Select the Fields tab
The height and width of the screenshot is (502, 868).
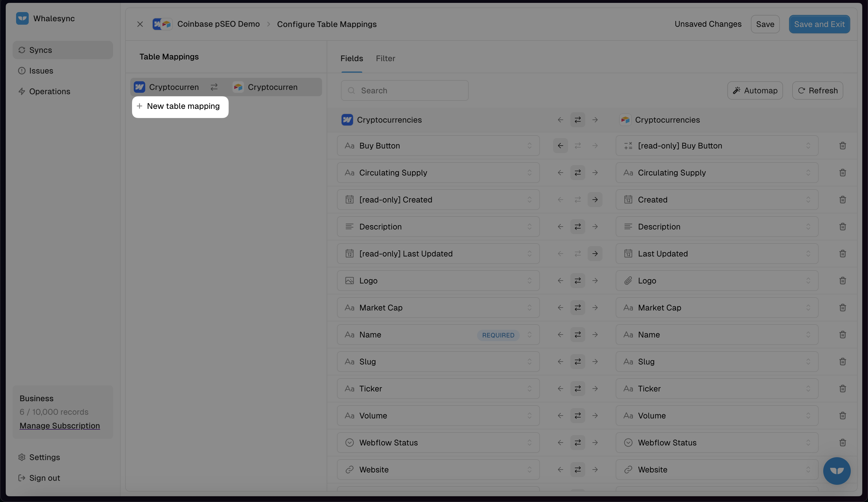pos(351,59)
